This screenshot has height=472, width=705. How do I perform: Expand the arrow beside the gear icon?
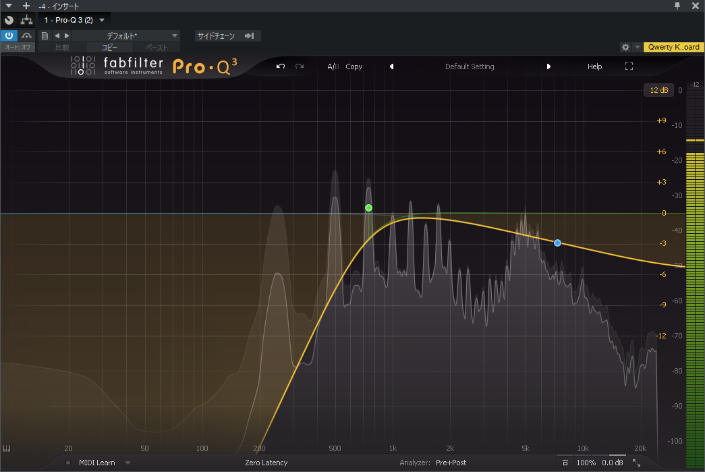637,47
